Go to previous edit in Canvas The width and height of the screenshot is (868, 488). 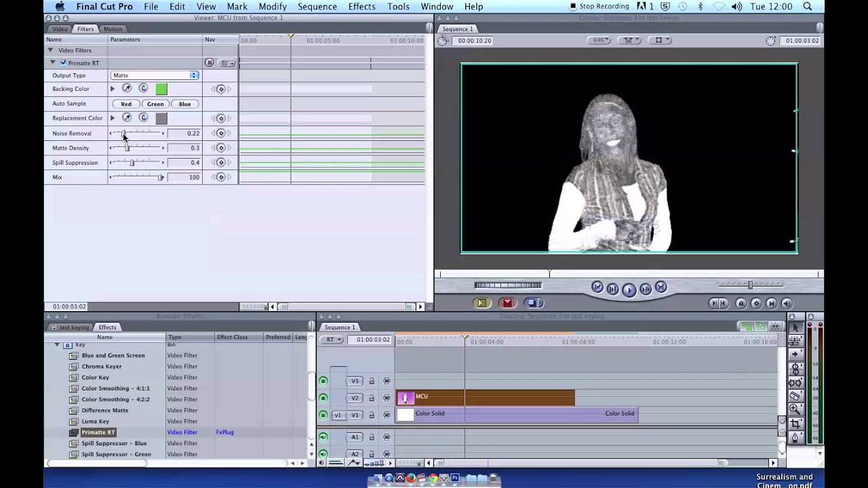(597, 287)
